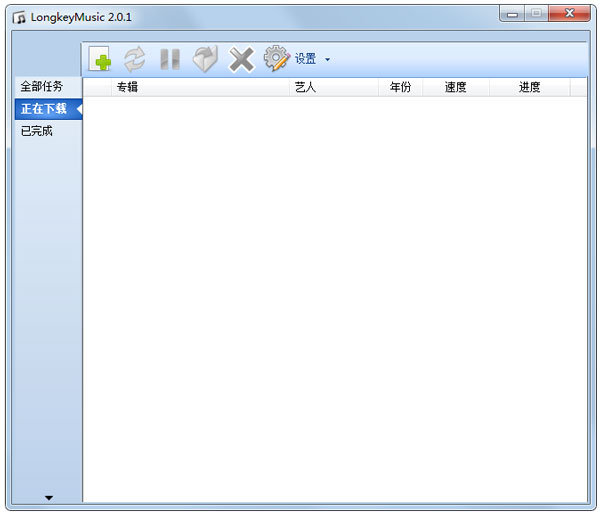The width and height of the screenshot is (600, 515).
Task: Select the 全部任务 sidebar tab
Action: pyautogui.click(x=48, y=86)
